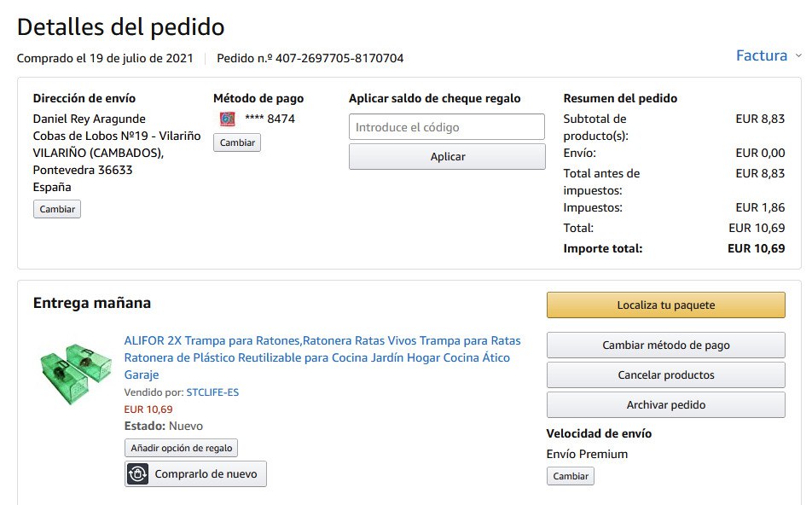
Task: Change the shipping address
Action: (57, 209)
